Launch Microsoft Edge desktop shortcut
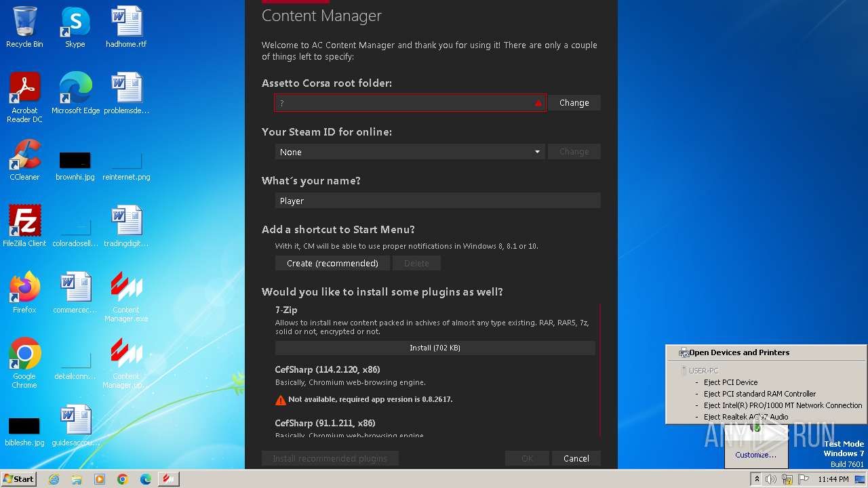The height and width of the screenshot is (488, 868). 75,93
